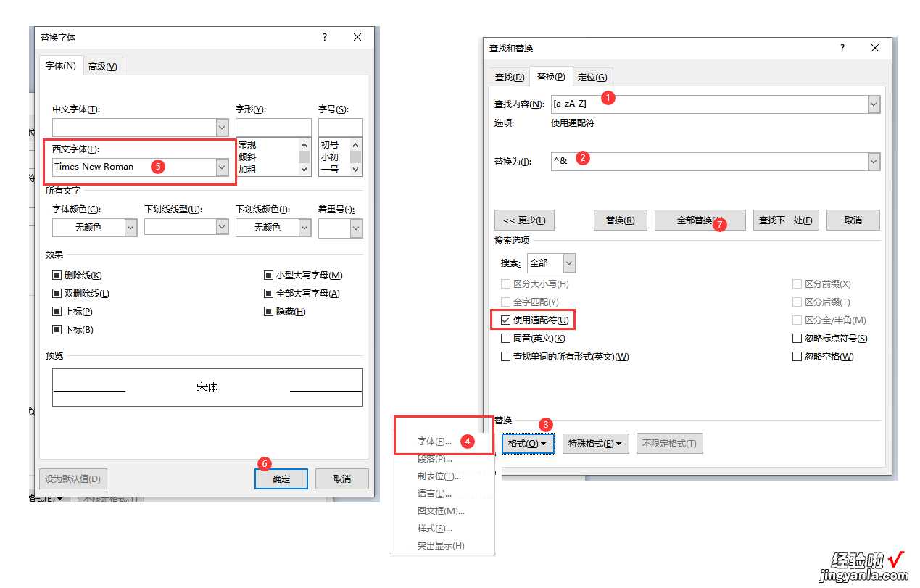Viewport: 920px width, 588px height.
Task: Open the 格式(O) dropdown button
Action: pyautogui.click(x=528, y=444)
